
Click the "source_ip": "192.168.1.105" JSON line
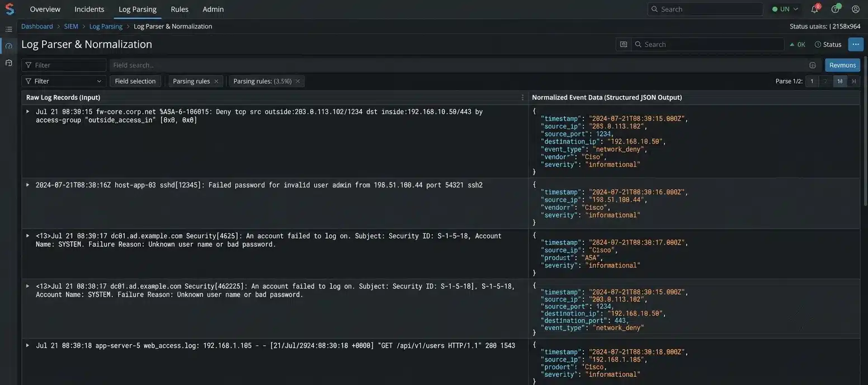(x=593, y=360)
